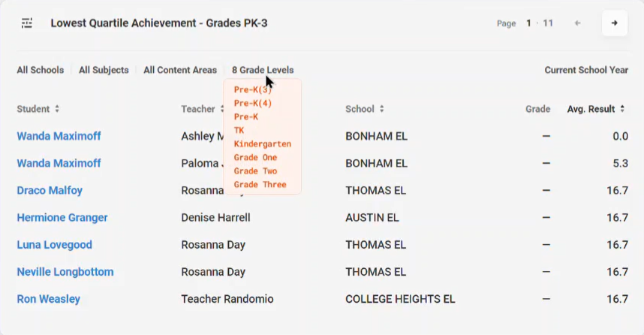The height and width of the screenshot is (335, 644).
Task: Open Draco Malfoy student link
Action: tap(50, 190)
